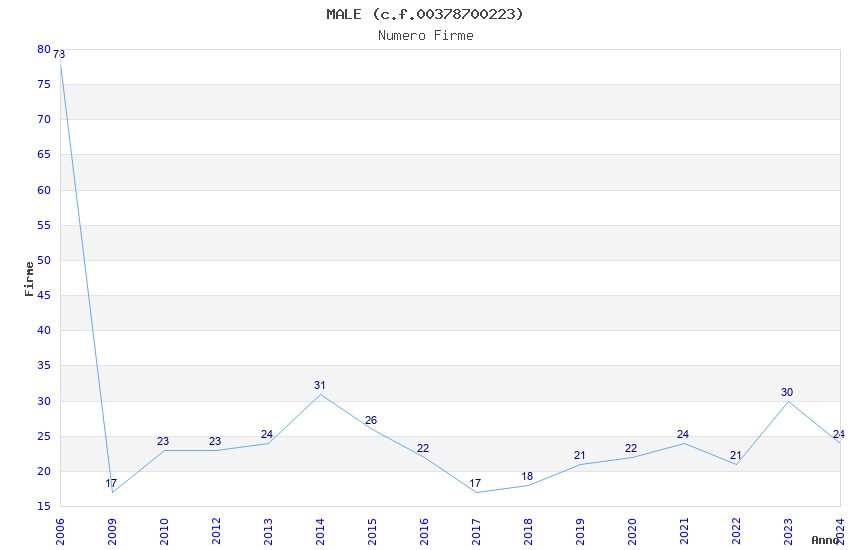
Task: Click the y-axis tick label 55
Action: [44, 225]
